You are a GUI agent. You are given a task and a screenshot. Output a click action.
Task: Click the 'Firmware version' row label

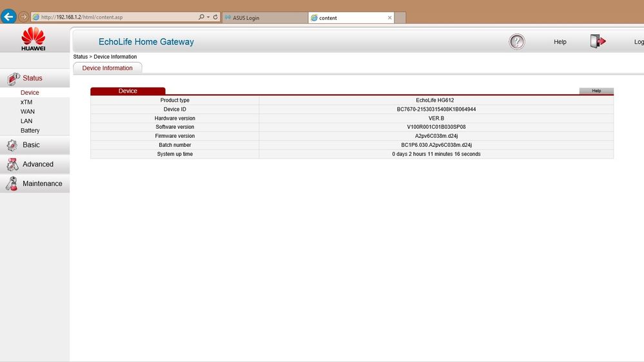point(175,136)
